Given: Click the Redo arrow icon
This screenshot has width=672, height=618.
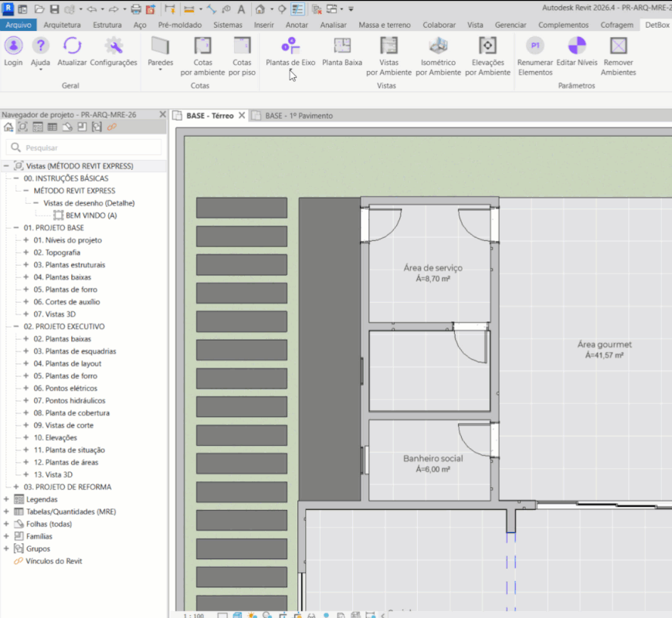Looking at the screenshot, I should 113,9.
